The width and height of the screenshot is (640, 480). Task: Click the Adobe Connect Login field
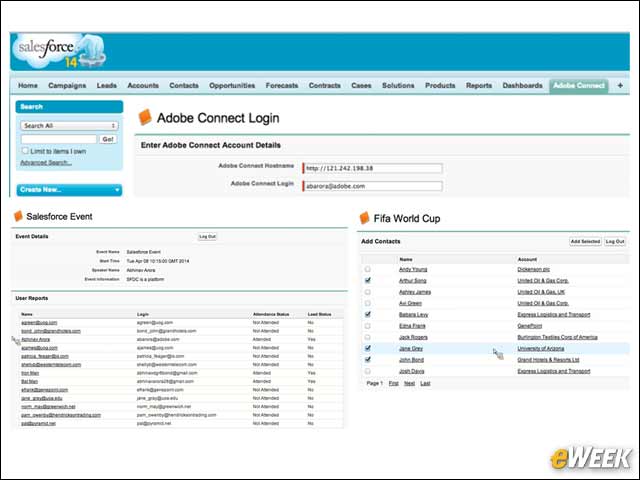pos(372,186)
